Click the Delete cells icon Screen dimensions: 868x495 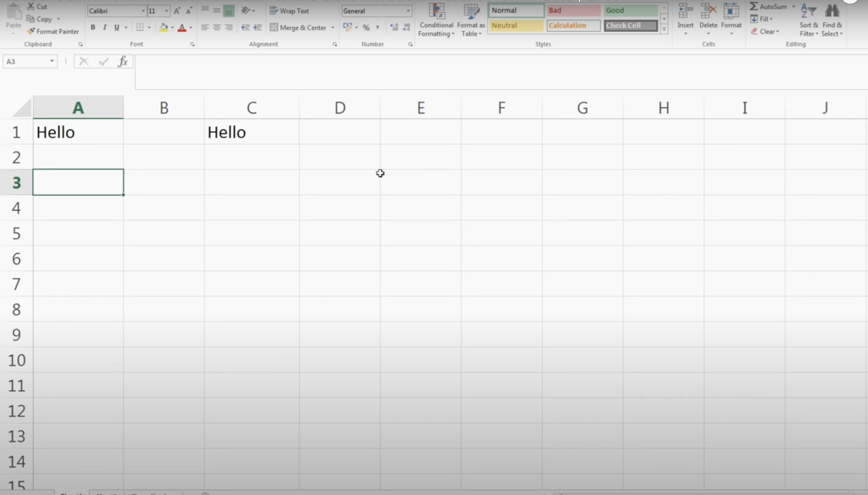coord(709,11)
